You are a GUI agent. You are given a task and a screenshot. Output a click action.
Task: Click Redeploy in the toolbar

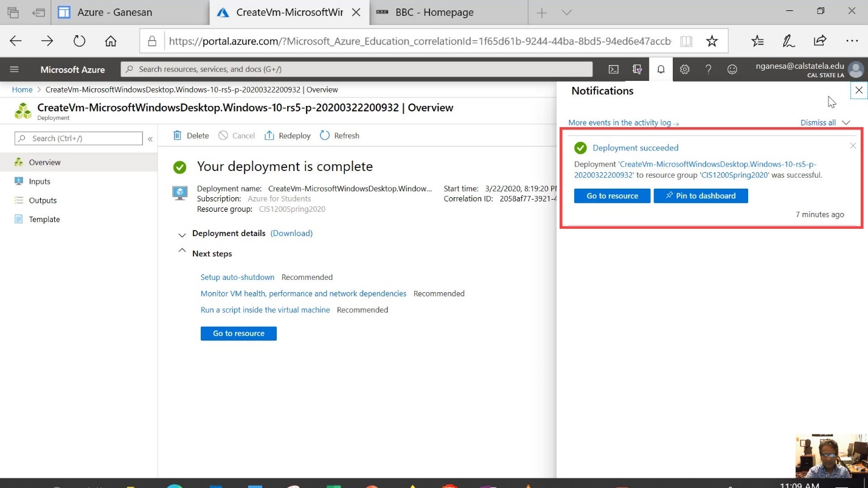click(x=288, y=136)
